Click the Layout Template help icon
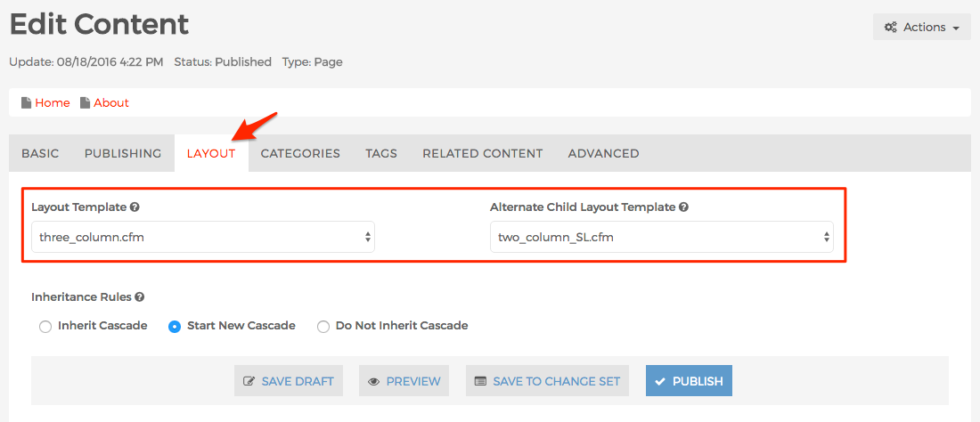 pyautogui.click(x=135, y=207)
